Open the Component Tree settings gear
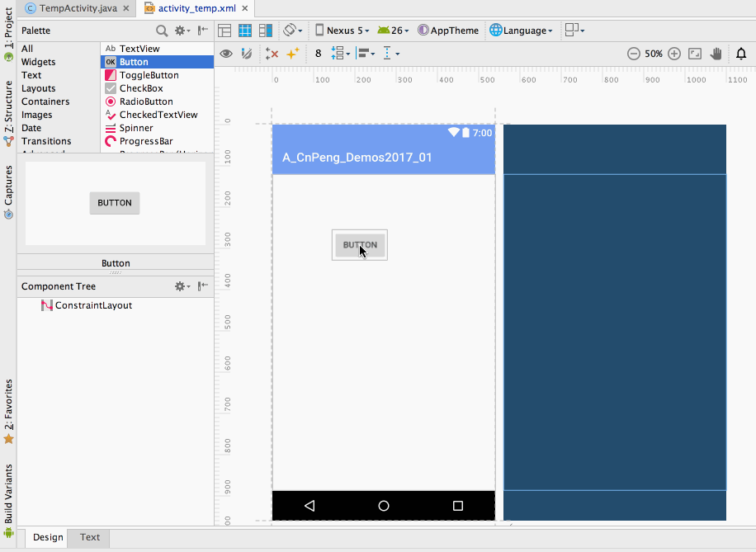This screenshot has width=756, height=552. click(x=182, y=285)
